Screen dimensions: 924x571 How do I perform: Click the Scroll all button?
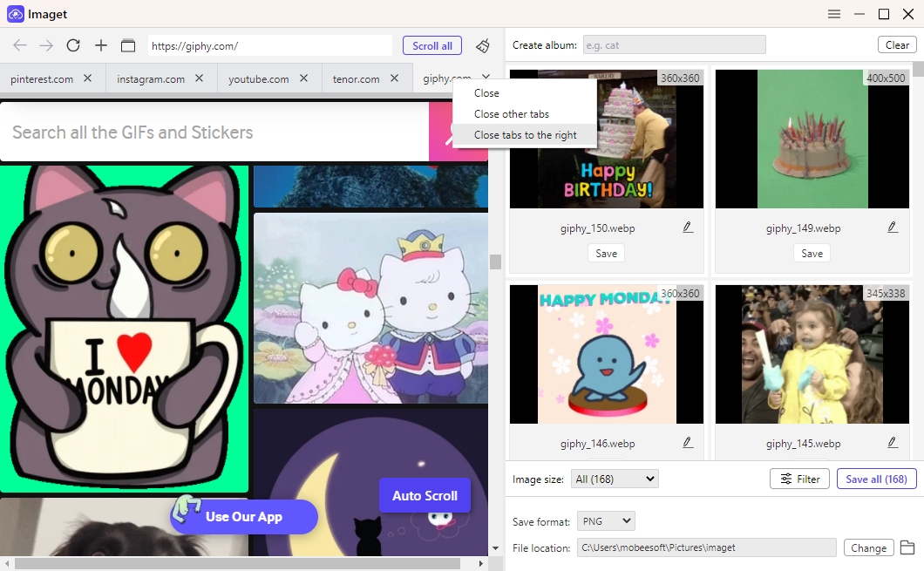[x=432, y=46]
